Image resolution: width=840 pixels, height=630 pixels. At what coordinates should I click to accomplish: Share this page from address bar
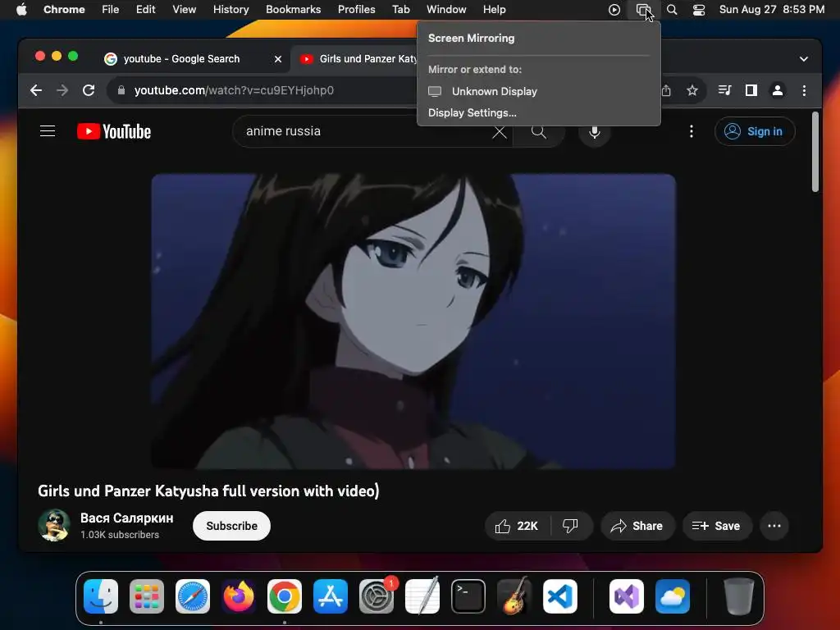(666, 90)
